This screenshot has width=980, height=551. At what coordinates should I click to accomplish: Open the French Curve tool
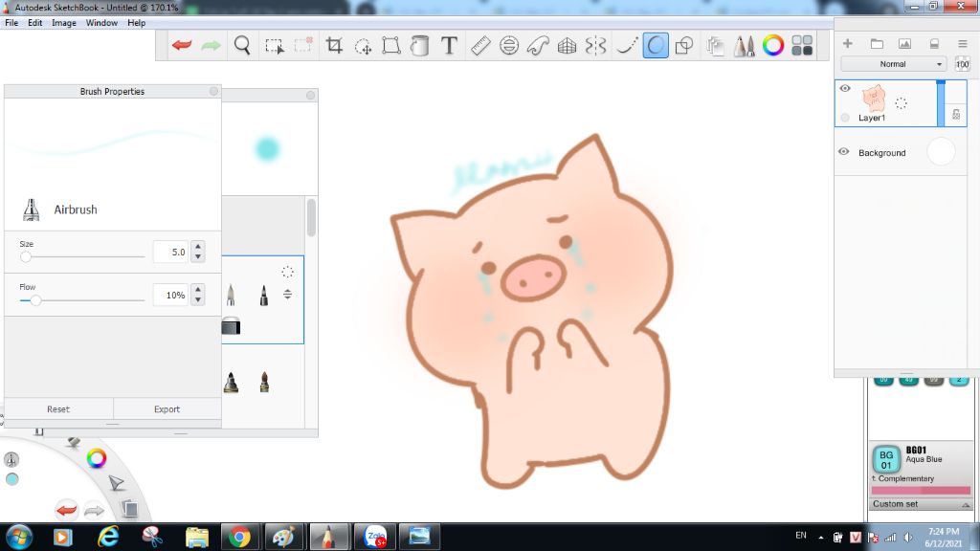(x=538, y=46)
